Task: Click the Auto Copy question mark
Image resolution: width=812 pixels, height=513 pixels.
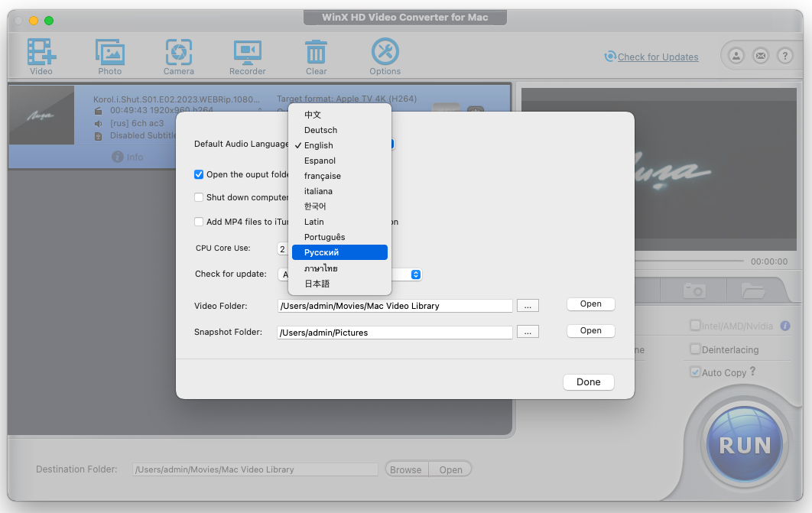Action: point(753,371)
